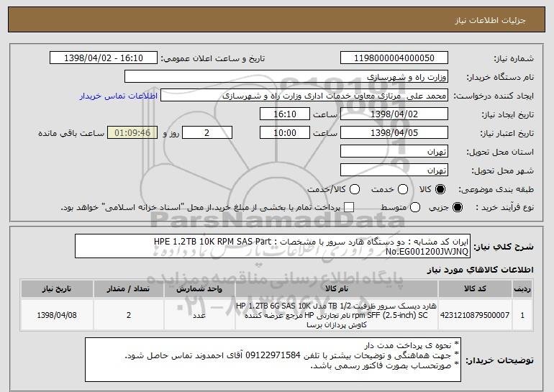Click the ردیف column header

pyautogui.click(x=522, y=289)
